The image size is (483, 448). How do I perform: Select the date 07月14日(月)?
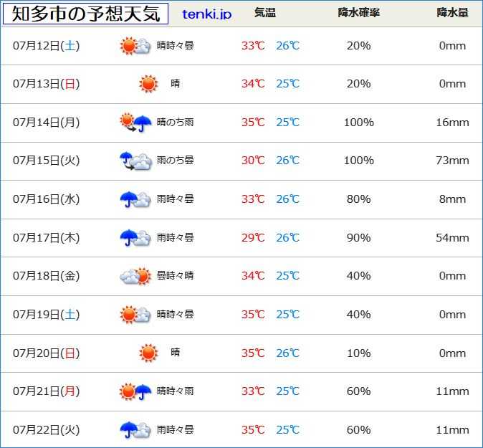pyautogui.click(x=46, y=123)
